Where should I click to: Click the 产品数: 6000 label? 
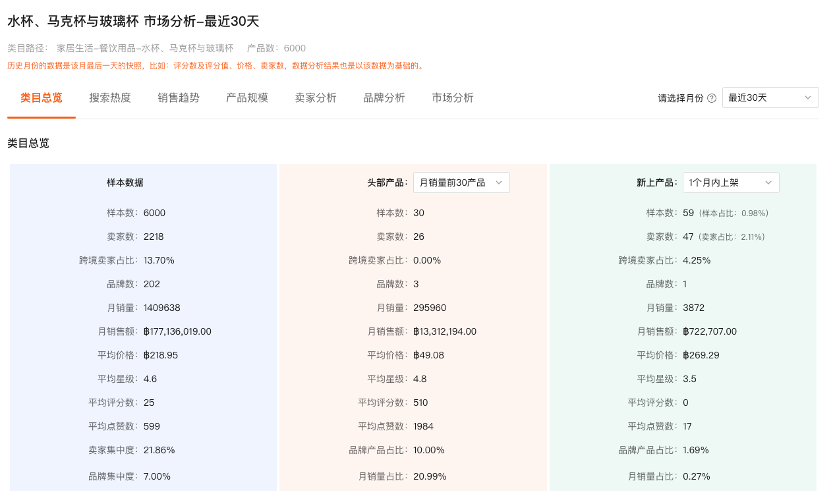276,48
